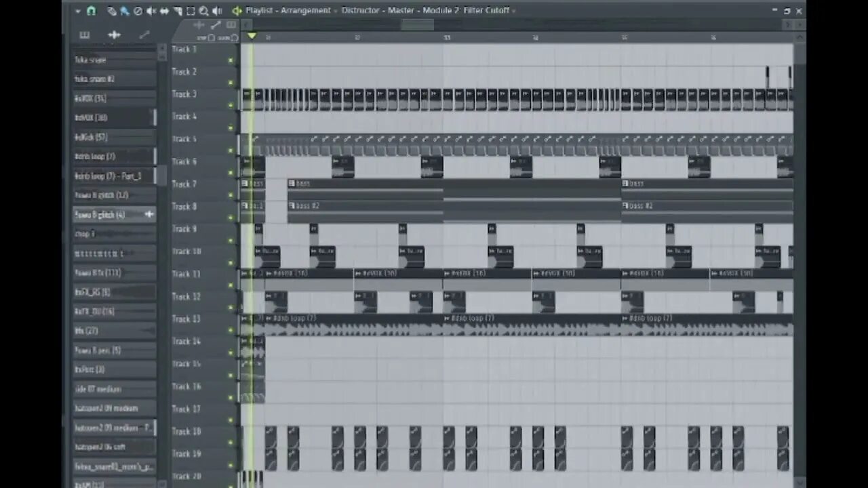The height and width of the screenshot is (488, 868).
Task: Mute Track 1 with its green light
Action: pyautogui.click(x=231, y=60)
